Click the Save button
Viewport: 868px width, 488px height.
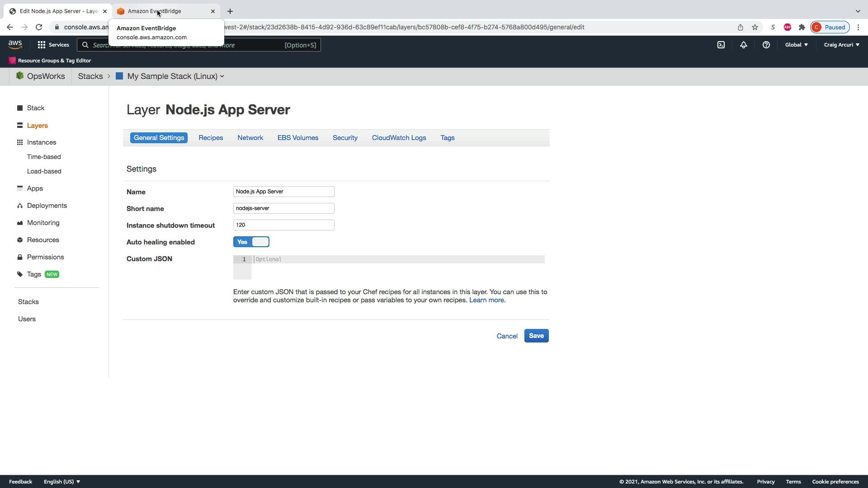click(536, 336)
